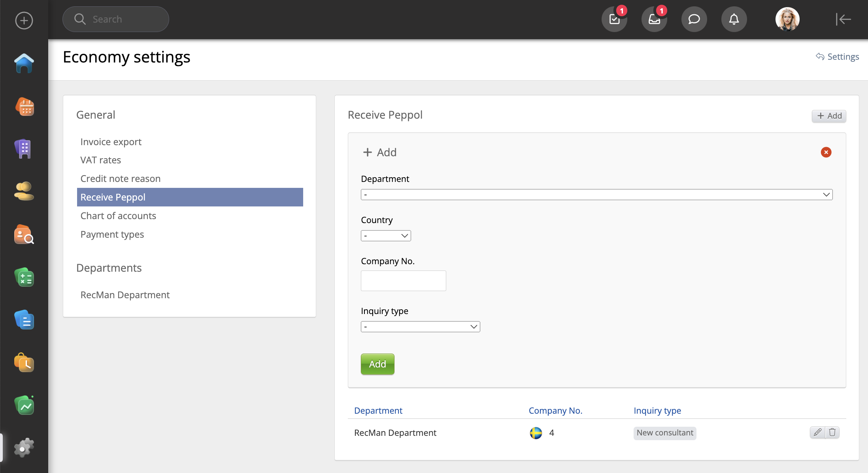Open the user profile avatar
The height and width of the screenshot is (473, 868).
[x=787, y=19]
